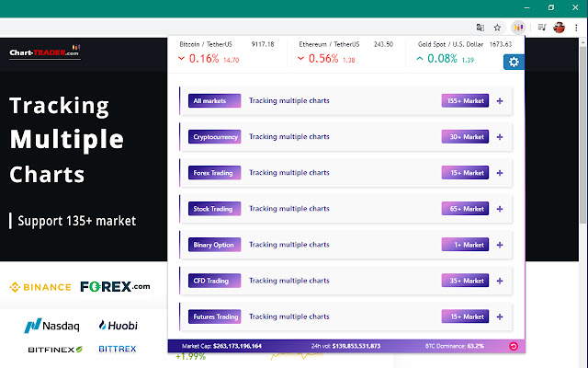Viewport: 588px width, 368px height.
Task: Click the Nasdaq logo
Action: pos(51,326)
